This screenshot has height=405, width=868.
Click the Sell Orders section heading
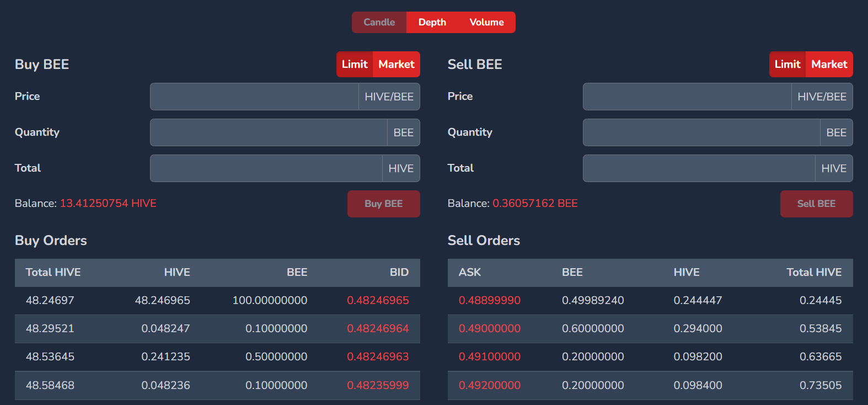pos(484,241)
